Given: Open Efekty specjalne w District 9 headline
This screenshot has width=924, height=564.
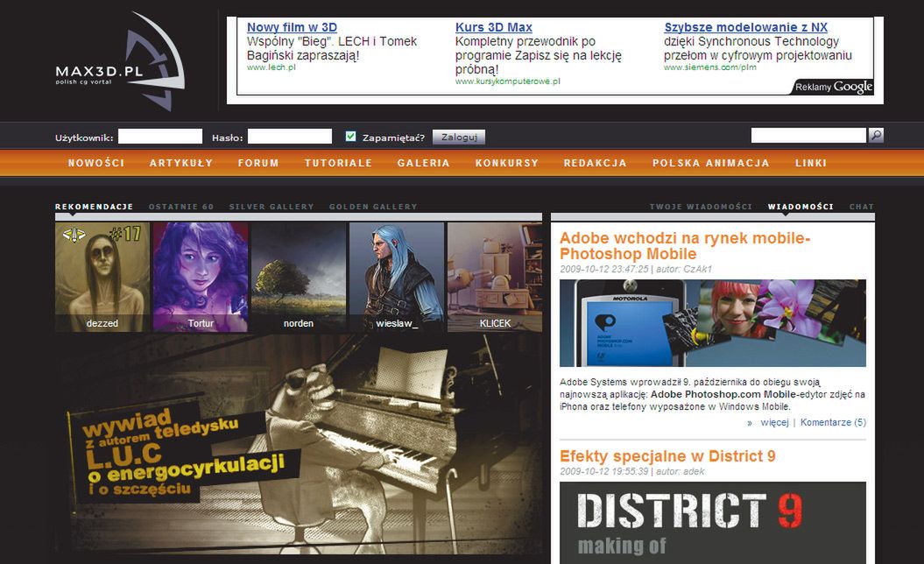Looking at the screenshot, I should click(x=667, y=456).
